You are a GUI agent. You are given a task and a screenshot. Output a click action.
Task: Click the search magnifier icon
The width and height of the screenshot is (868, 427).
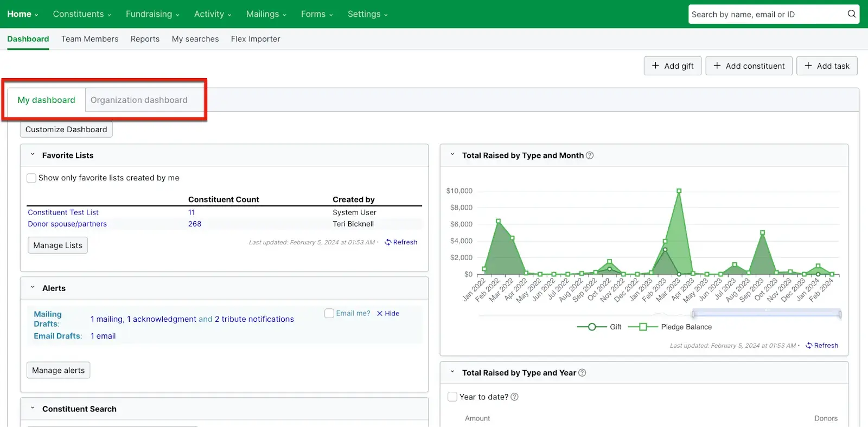[852, 14]
